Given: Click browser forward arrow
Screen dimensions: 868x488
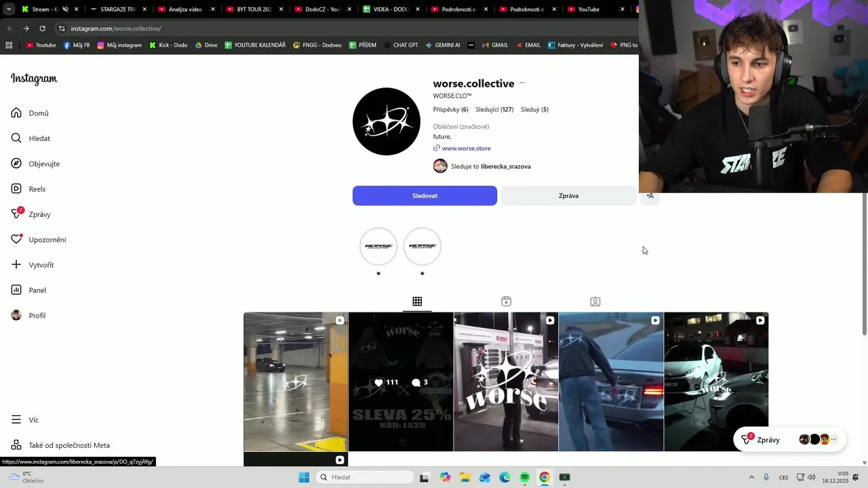Looking at the screenshot, I should (x=26, y=28).
